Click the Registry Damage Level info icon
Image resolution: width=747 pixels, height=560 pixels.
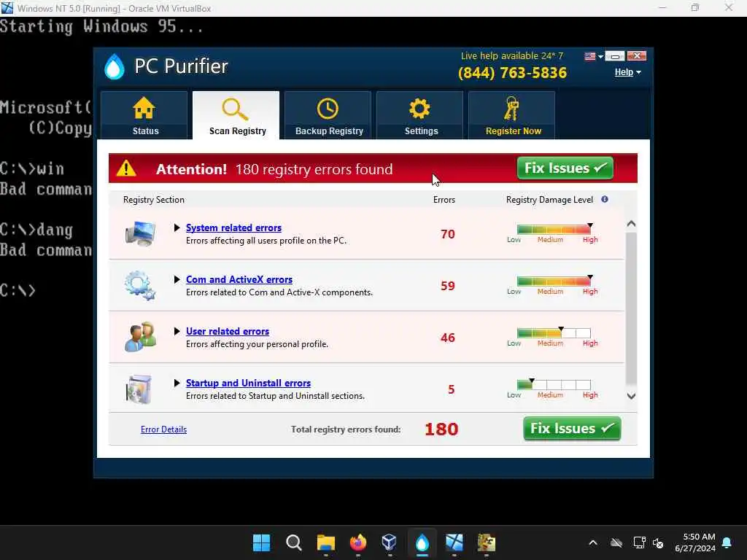(x=605, y=200)
